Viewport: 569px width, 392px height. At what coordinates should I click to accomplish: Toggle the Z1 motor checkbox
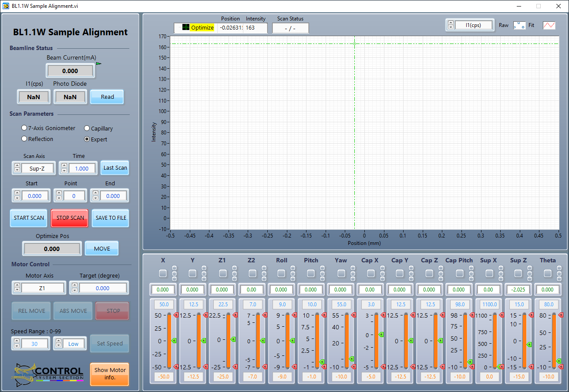223,273
